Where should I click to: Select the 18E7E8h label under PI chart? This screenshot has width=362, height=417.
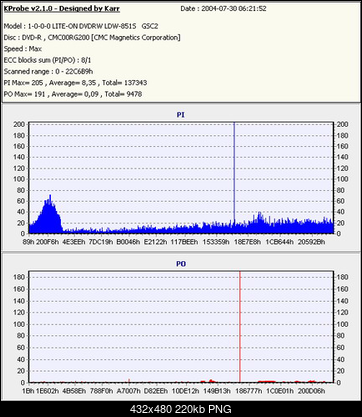click(x=247, y=242)
